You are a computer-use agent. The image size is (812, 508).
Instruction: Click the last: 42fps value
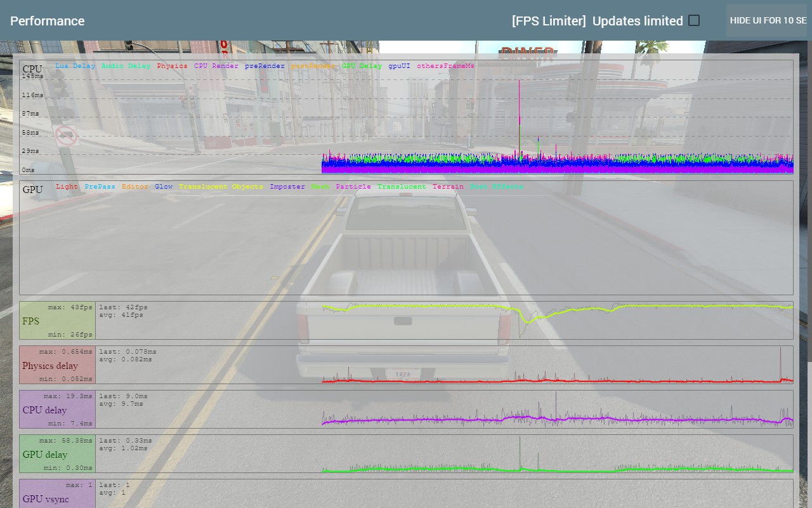pos(123,307)
